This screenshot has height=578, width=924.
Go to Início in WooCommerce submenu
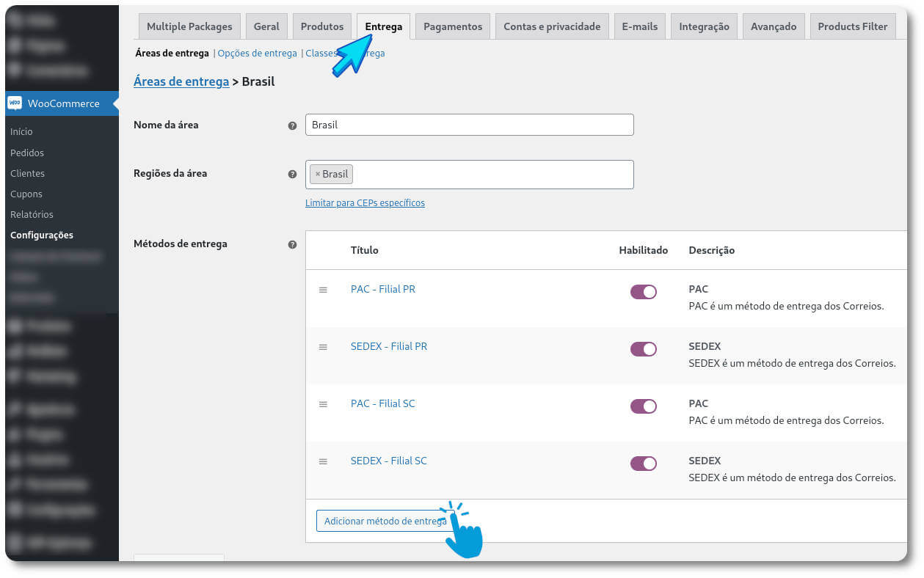coord(21,132)
